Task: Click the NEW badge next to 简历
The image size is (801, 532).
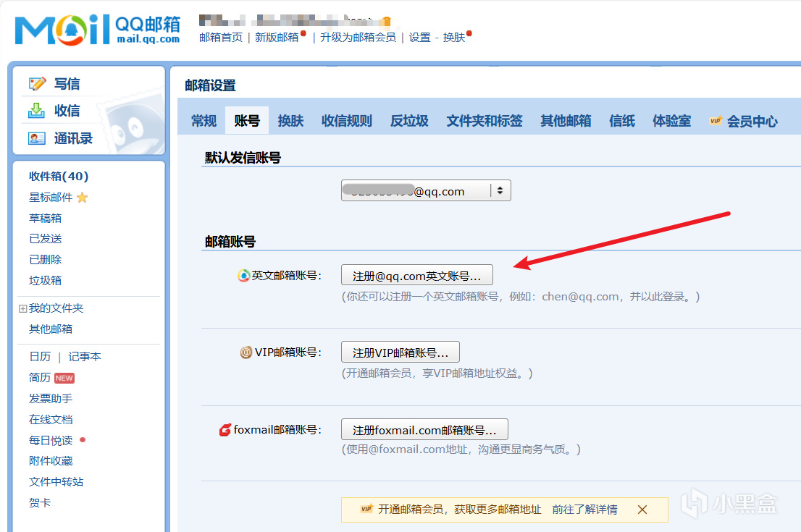Action: tap(64, 378)
